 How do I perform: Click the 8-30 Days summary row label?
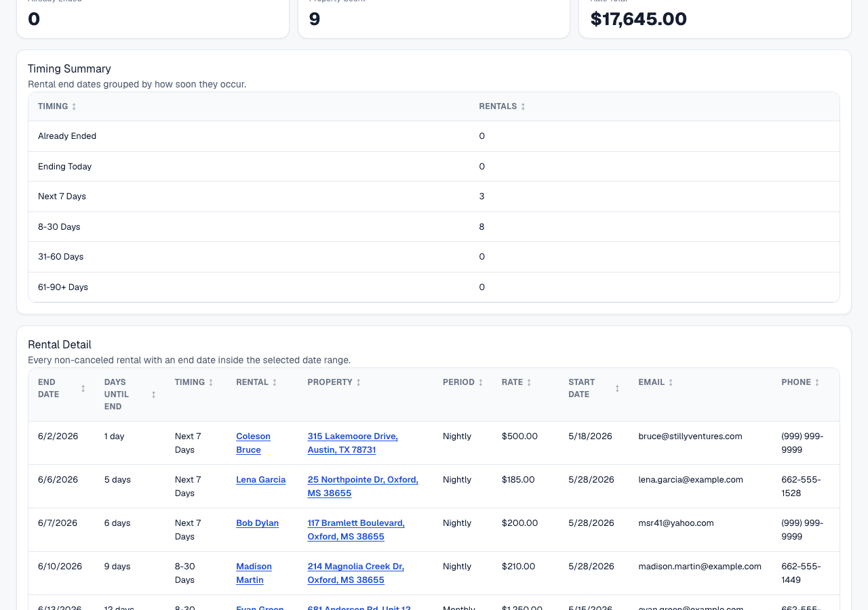pyautogui.click(x=59, y=227)
